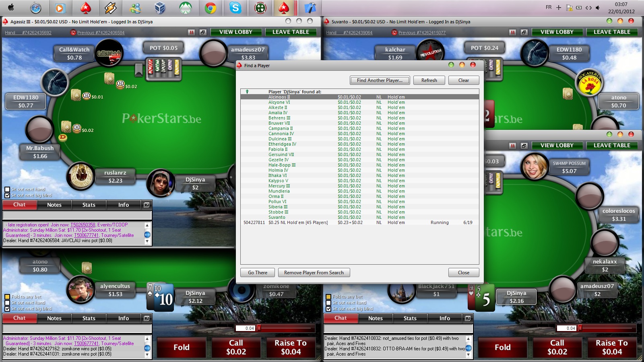Enable Fold to any bet on bottom-right table
The image size is (644, 362).
(328, 297)
